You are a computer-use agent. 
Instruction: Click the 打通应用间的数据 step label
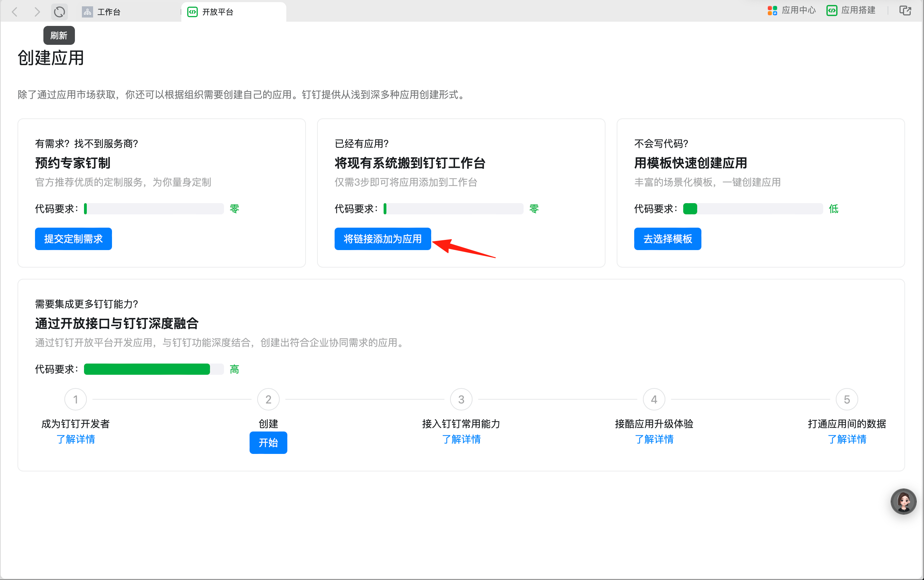pyautogui.click(x=847, y=423)
